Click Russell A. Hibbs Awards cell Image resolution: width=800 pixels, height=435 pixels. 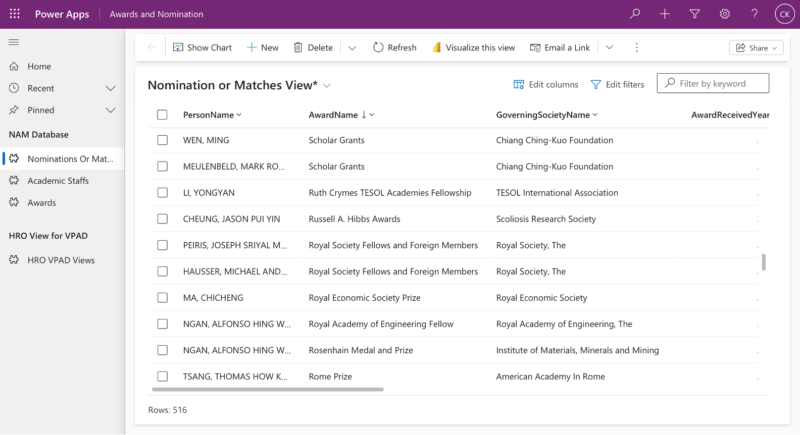coord(354,219)
